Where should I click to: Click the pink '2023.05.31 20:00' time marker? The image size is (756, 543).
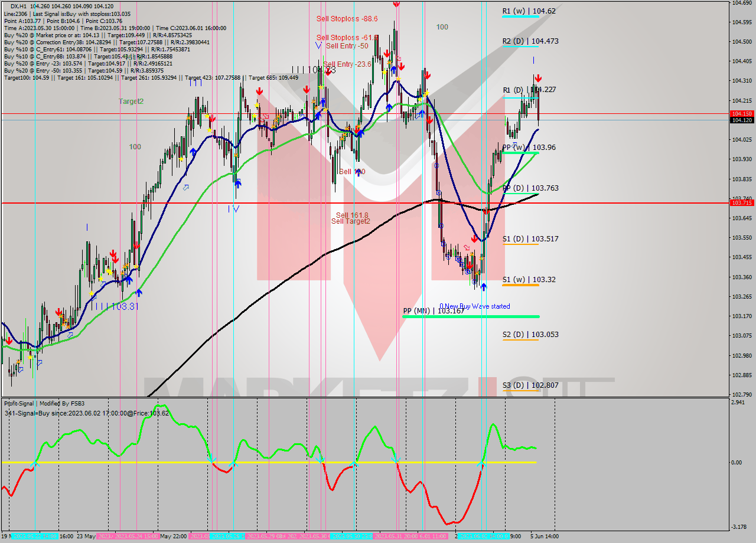(x=396, y=537)
